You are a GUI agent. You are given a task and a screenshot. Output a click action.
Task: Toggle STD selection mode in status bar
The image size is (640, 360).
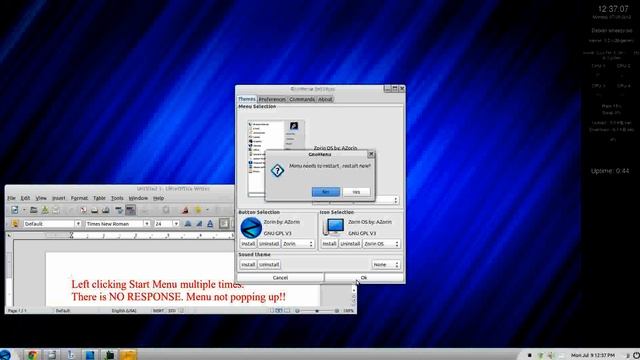point(172,311)
